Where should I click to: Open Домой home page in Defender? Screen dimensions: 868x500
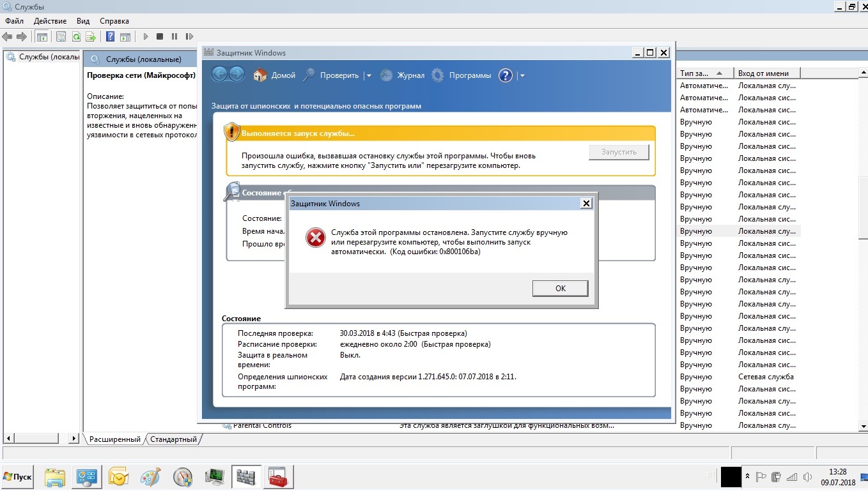[x=275, y=75]
